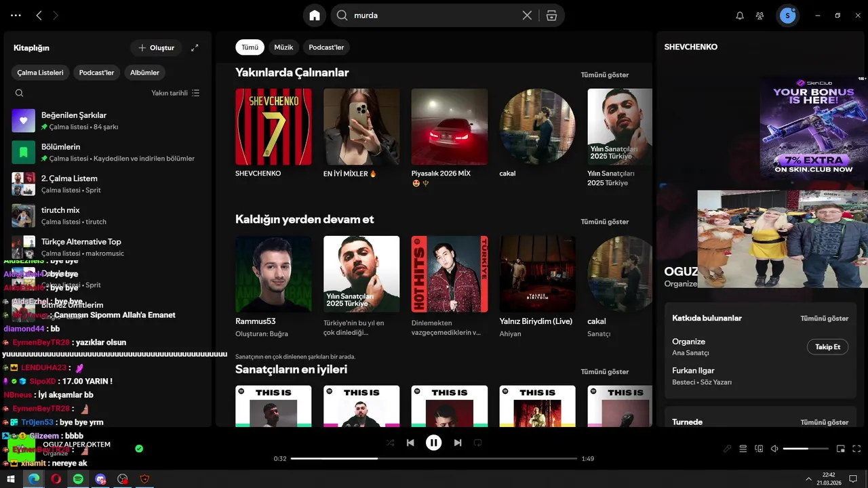Expand library with the diagonal arrows icon
The height and width of the screenshot is (488, 868).
(195, 47)
